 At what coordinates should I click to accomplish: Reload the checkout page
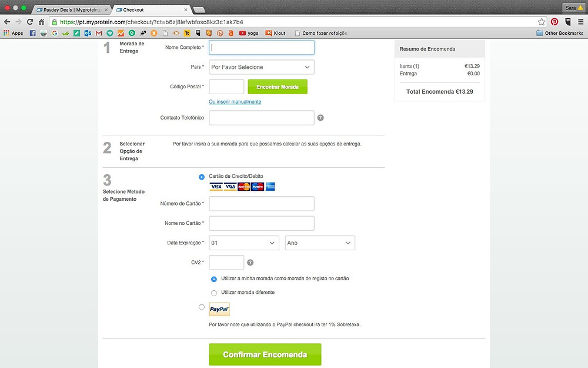point(30,22)
